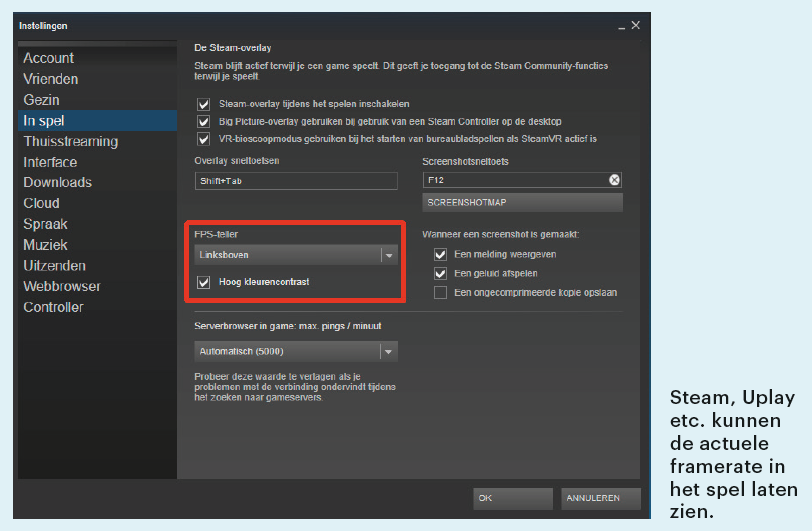Click the OK button
The image size is (812, 531).
[x=512, y=497]
